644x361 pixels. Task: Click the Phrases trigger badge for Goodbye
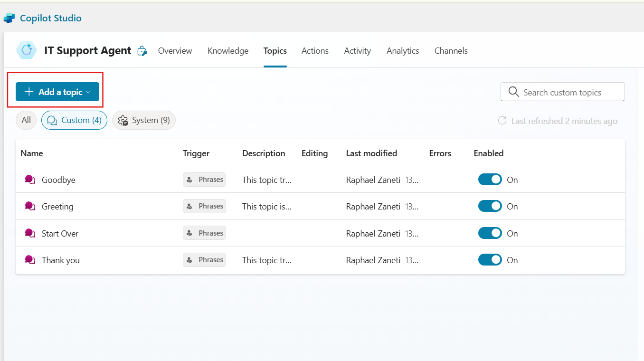pyautogui.click(x=205, y=180)
